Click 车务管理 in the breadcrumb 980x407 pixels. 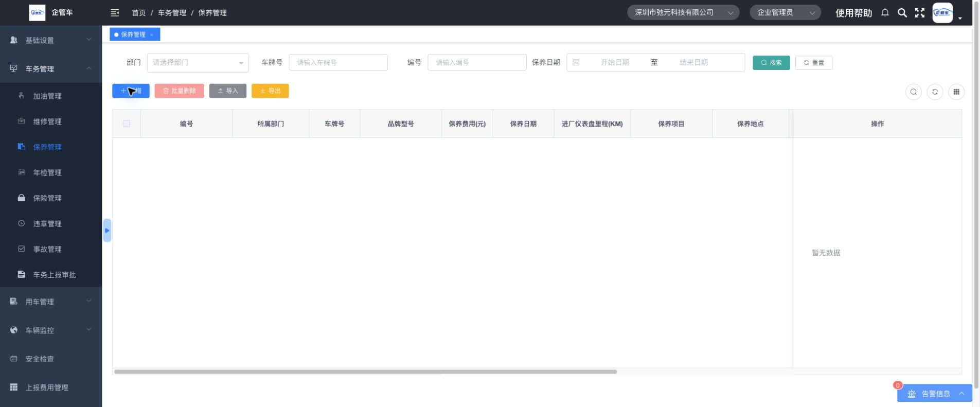172,13
